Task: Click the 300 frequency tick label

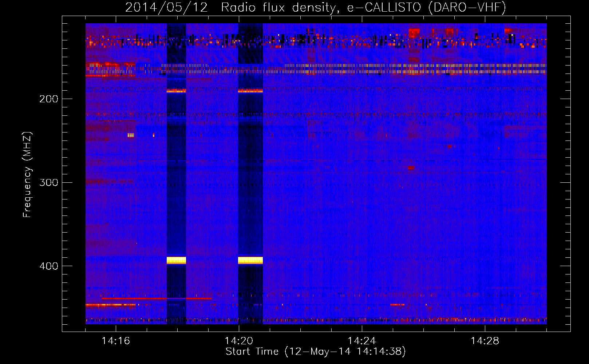Action: [49, 182]
